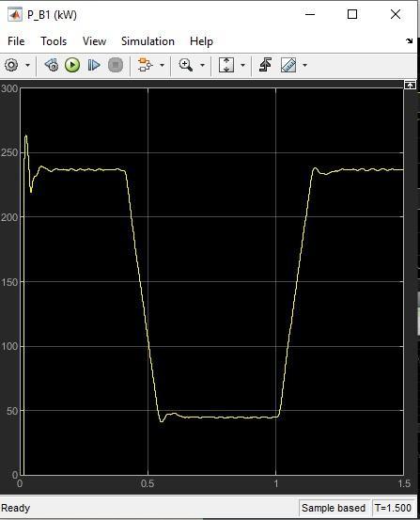Expand the axes scaling options arrow
This screenshot has height=520, width=420.
click(x=242, y=65)
